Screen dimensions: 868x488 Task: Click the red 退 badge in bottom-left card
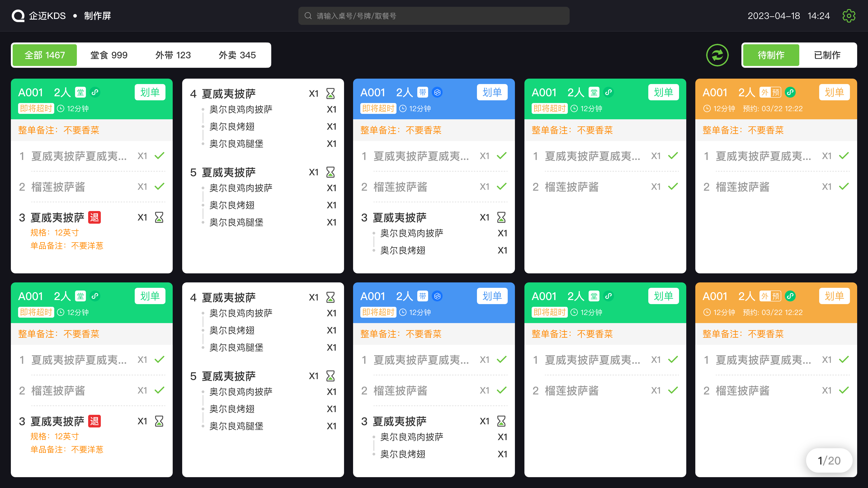[94, 421]
